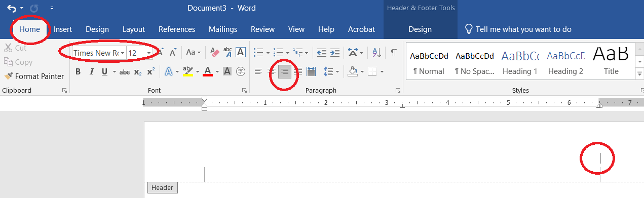The image size is (644, 198).
Task: Click the Clear All Formatting eraser icon
Action: tap(214, 53)
